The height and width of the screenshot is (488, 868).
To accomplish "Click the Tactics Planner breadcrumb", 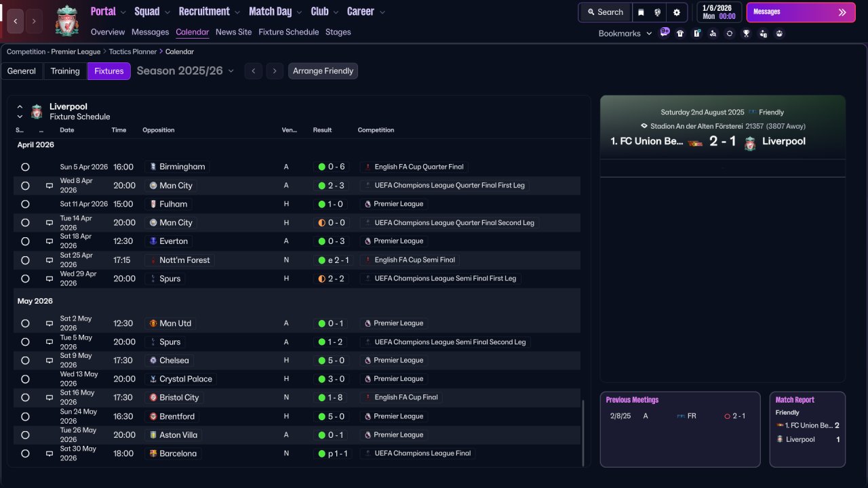I will pyautogui.click(x=134, y=52).
